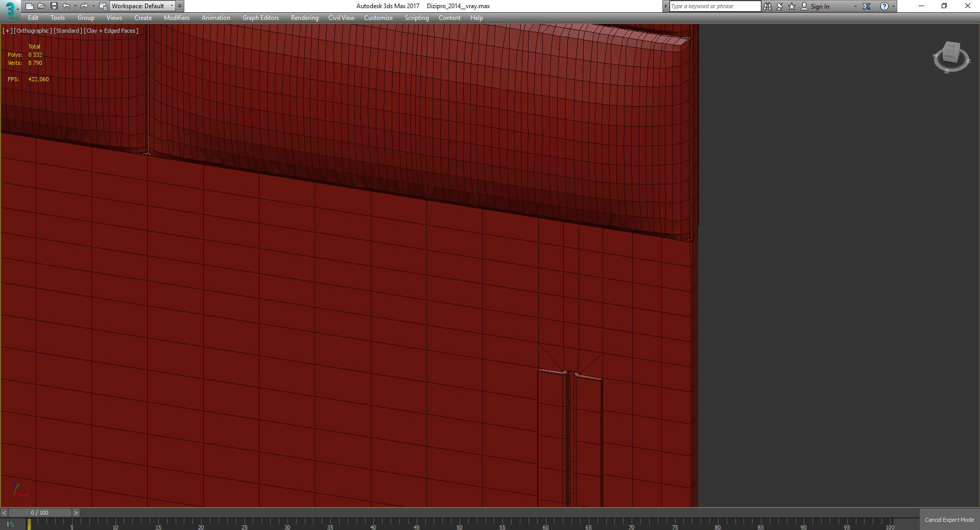Click the keyword search input field
This screenshot has height=530, width=980.
(x=715, y=6)
